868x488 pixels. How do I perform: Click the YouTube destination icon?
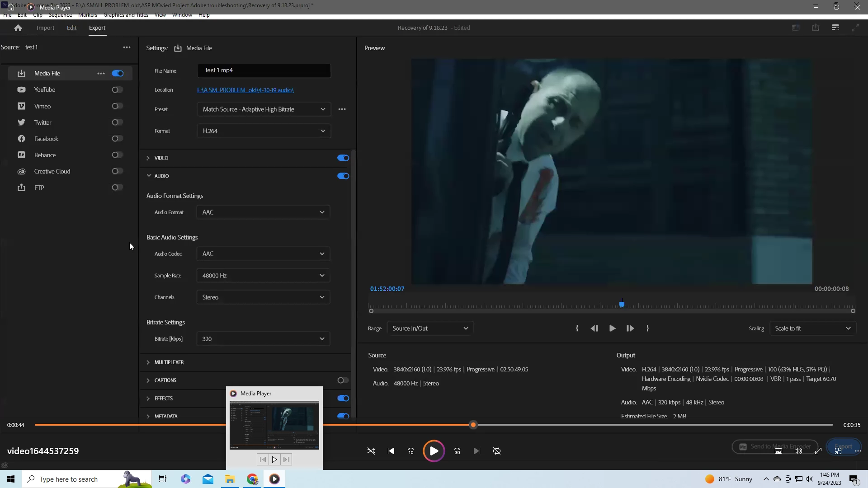tap(21, 90)
